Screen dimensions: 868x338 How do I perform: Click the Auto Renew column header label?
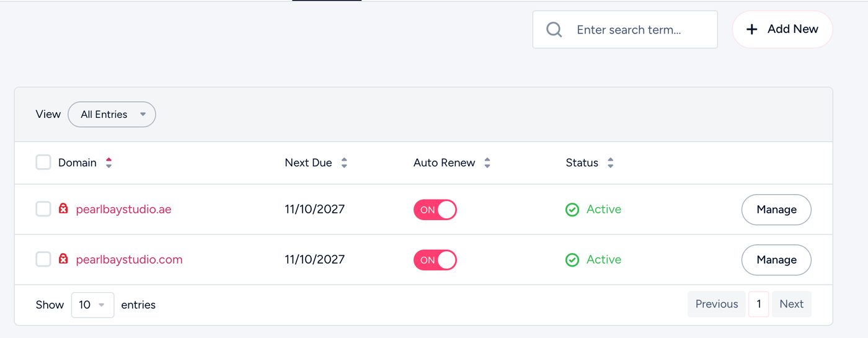pyautogui.click(x=445, y=162)
